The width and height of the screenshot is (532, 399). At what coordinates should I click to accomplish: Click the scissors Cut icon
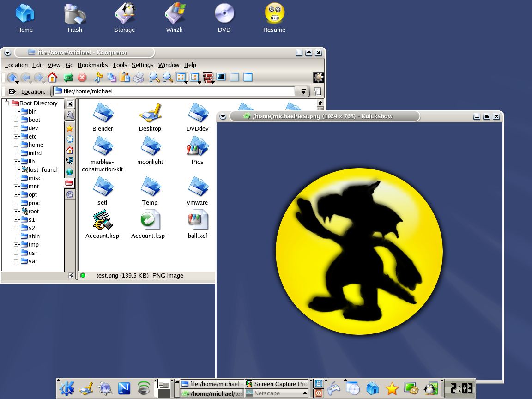98,78
